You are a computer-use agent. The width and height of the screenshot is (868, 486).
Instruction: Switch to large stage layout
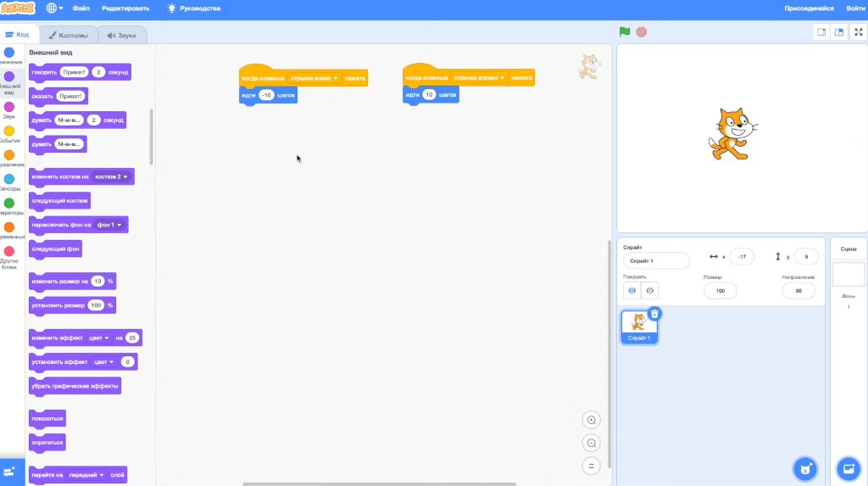coord(839,32)
